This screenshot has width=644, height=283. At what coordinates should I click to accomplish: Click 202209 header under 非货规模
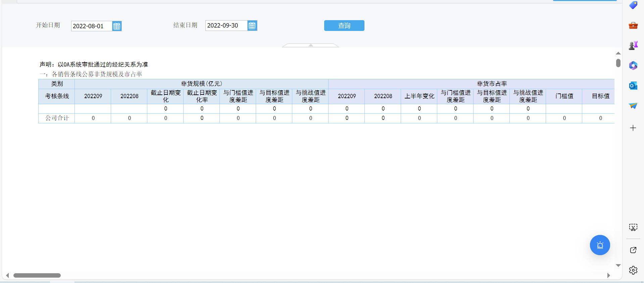(93, 96)
